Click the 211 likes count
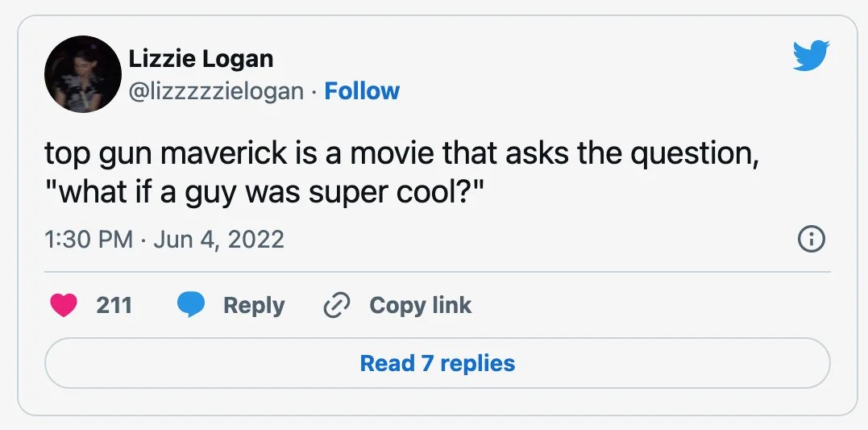This screenshot has width=868, height=430. 114,305
